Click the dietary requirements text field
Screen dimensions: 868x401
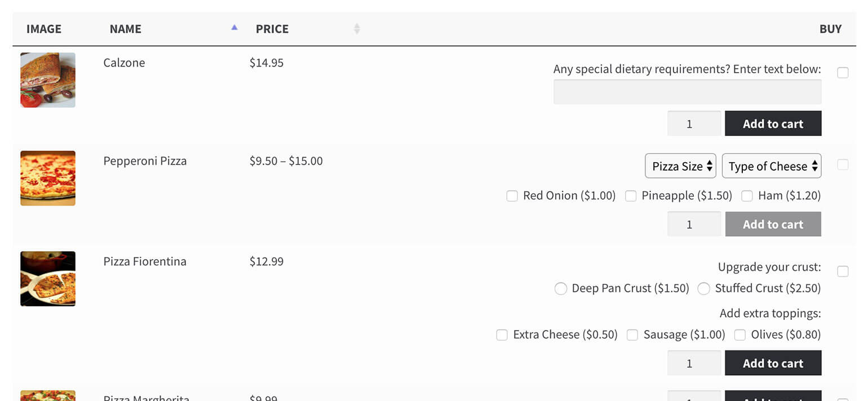(687, 92)
